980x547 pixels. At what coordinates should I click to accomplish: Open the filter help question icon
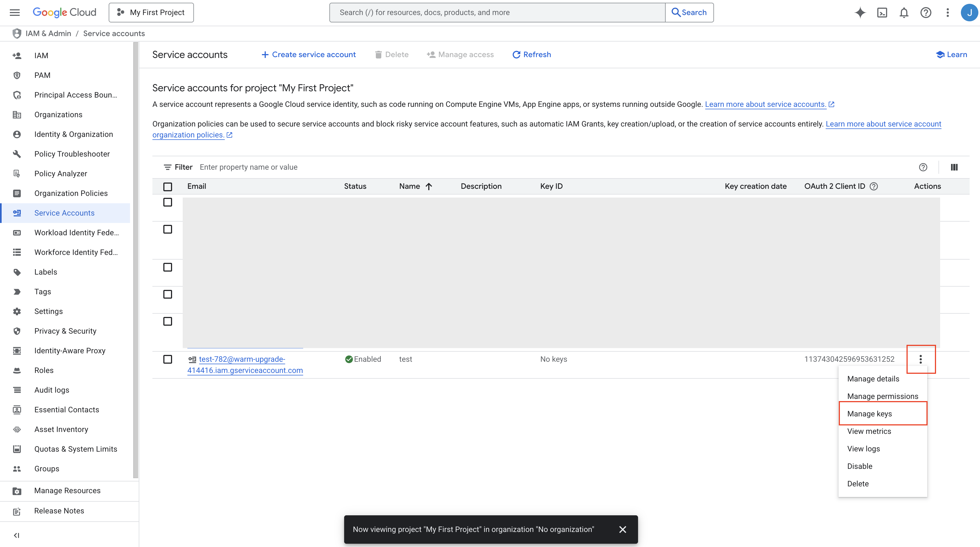tap(923, 167)
